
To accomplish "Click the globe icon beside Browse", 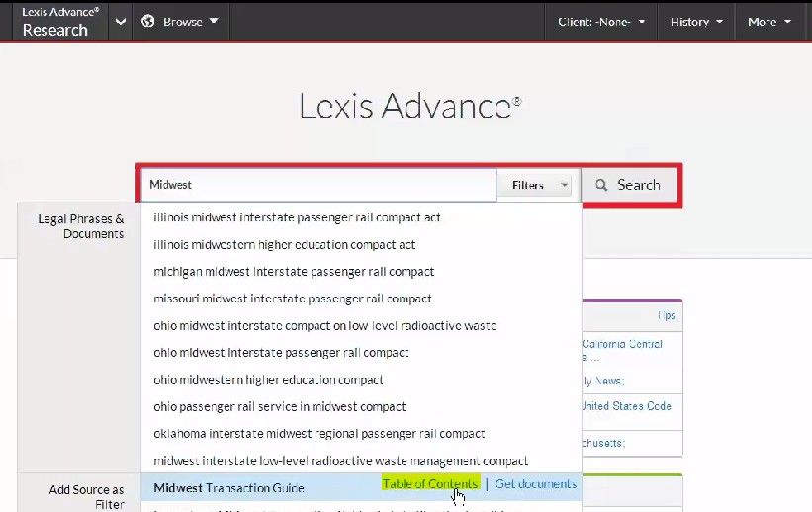I will coord(148,21).
